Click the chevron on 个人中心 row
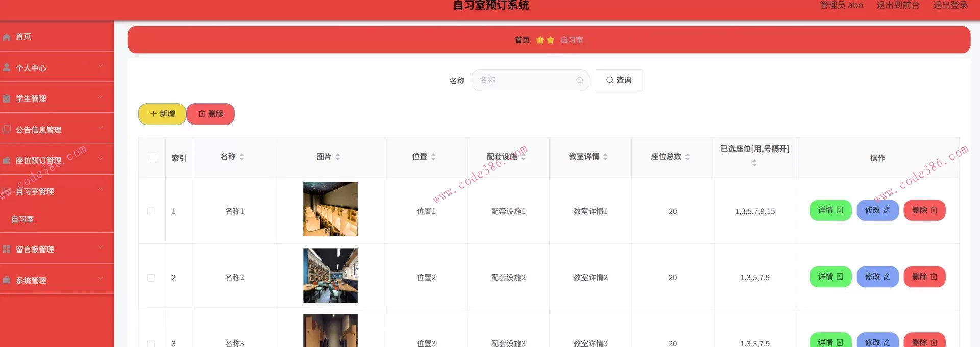Screen dimensions: 980x347 pyautogui.click(x=100, y=66)
